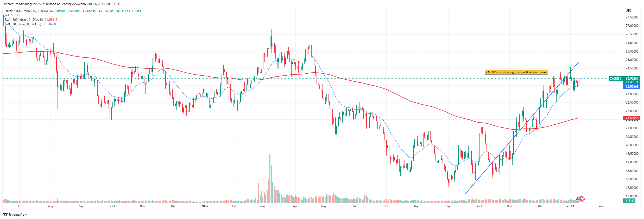Click the XAGUSD symbol label on price axis
Viewport: 644px width, 219px height.
(x=616, y=79)
